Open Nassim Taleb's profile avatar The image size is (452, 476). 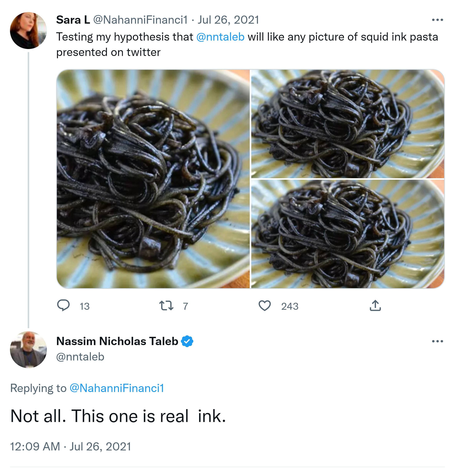[x=28, y=349]
